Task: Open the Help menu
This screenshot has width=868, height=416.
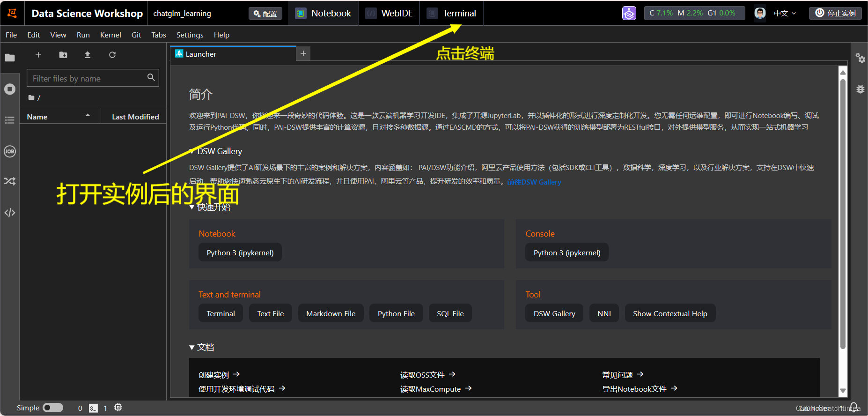Action: tap(221, 35)
